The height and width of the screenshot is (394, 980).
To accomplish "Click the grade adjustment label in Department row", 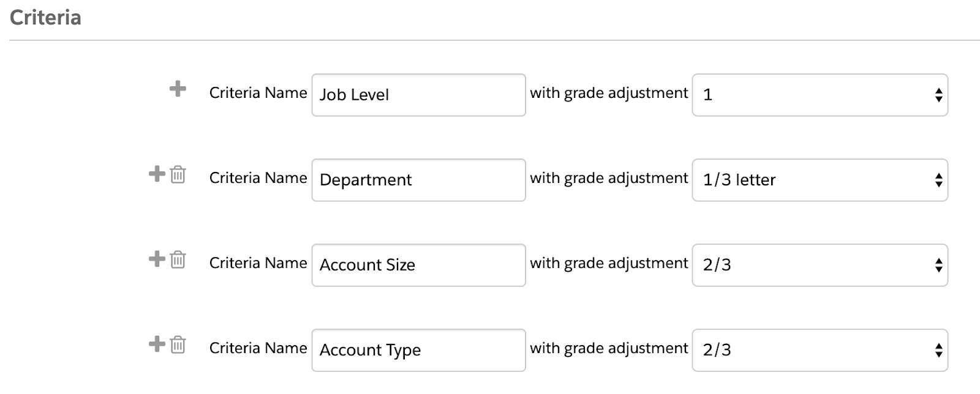I will [x=609, y=178].
